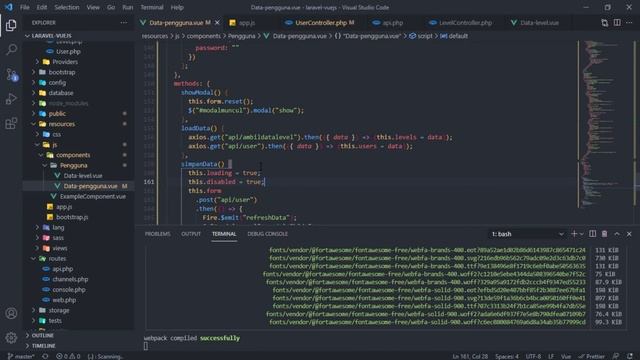Click Spaces: 4 indentation setting

click(x=507, y=356)
